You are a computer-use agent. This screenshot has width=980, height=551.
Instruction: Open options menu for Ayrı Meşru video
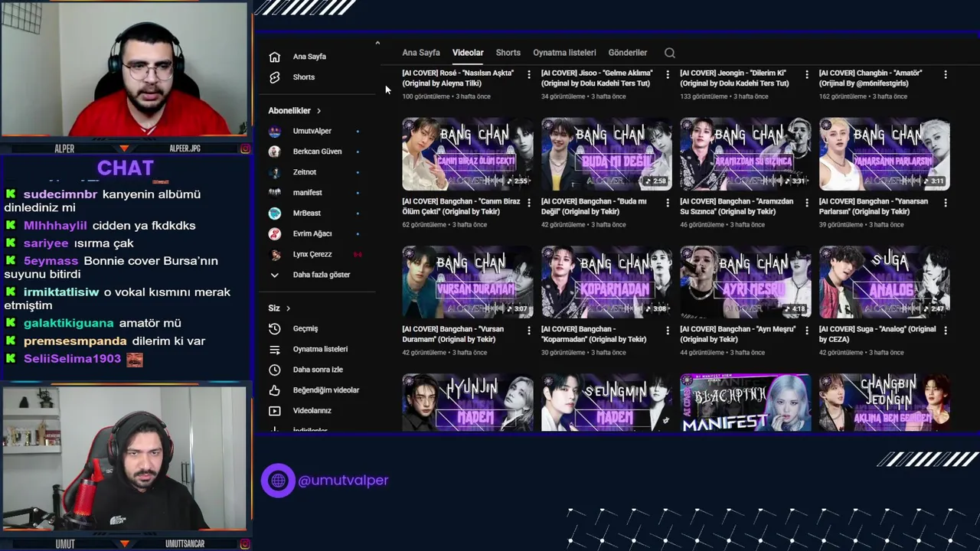coord(806,331)
